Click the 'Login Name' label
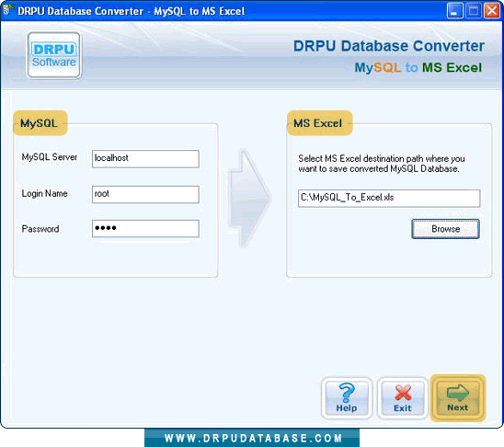 (x=45, y=193)
